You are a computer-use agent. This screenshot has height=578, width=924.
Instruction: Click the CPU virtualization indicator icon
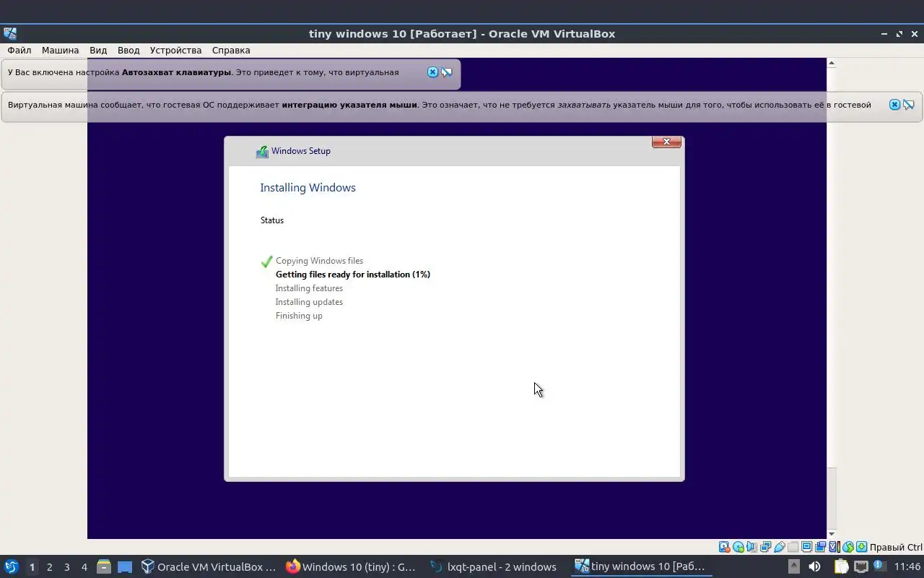coord(834,547)
